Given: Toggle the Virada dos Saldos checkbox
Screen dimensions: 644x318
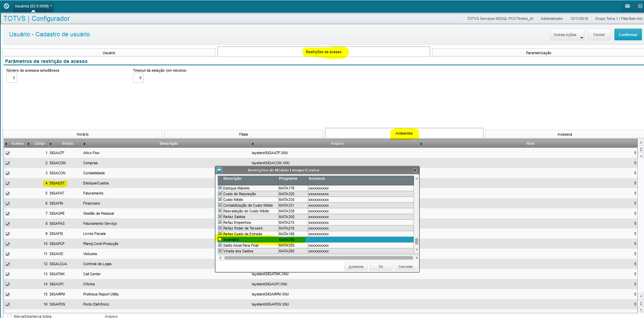Looking at the screenshot, I should click(x=220, y=251).
